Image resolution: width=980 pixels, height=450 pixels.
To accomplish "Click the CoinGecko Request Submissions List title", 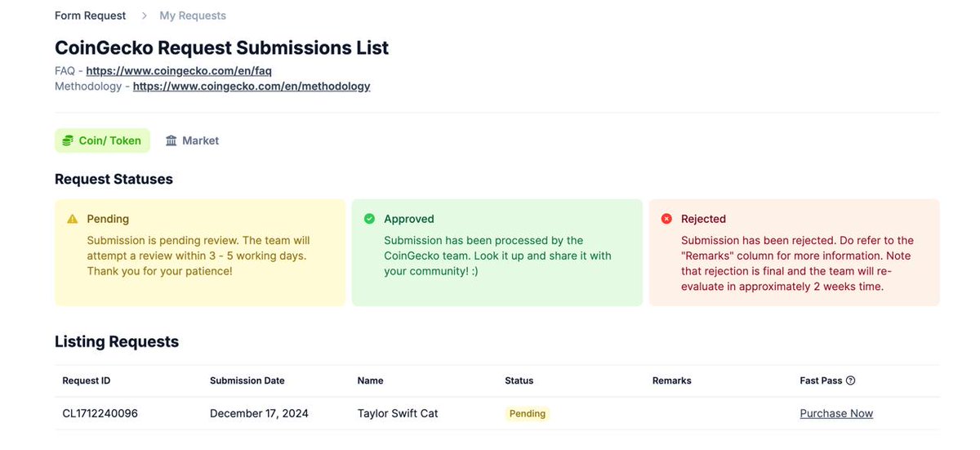I will (x=221, y=47).
